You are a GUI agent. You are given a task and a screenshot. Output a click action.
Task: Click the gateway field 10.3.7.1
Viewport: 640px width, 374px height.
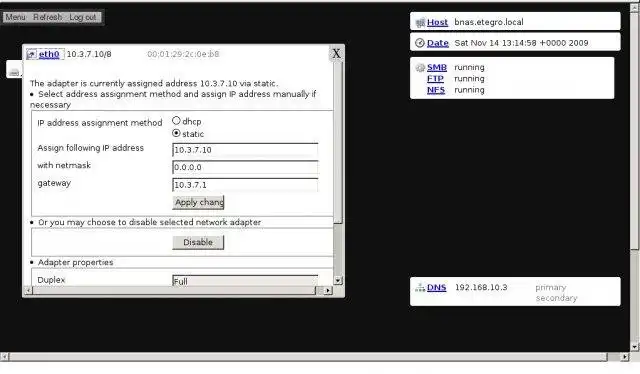pos(245,185)
